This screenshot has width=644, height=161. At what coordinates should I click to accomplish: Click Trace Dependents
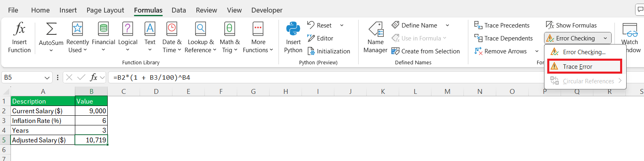[504, 38]
